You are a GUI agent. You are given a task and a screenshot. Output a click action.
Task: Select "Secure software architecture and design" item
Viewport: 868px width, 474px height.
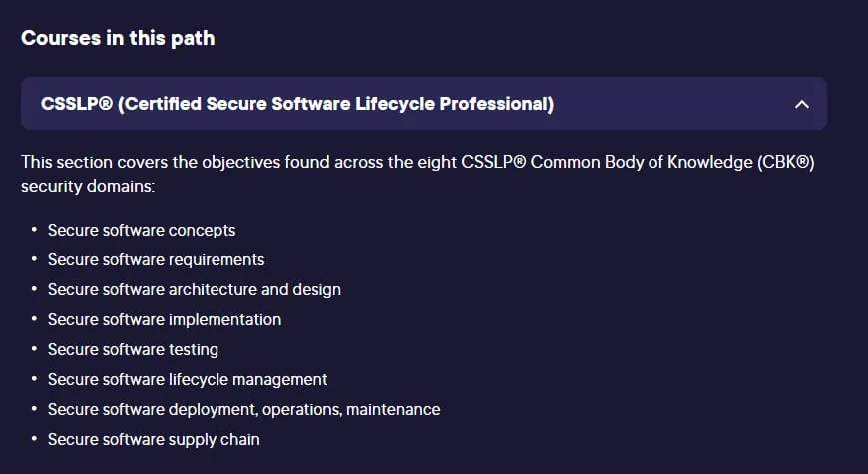(x=195, y=289)
